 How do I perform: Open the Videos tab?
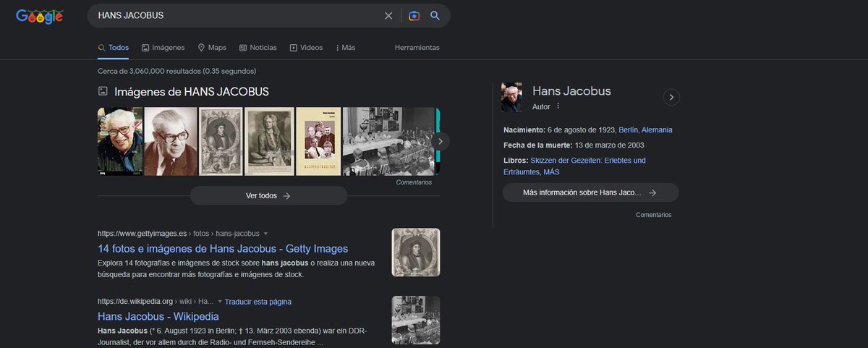pyautogui.click(x=306, y=48)
